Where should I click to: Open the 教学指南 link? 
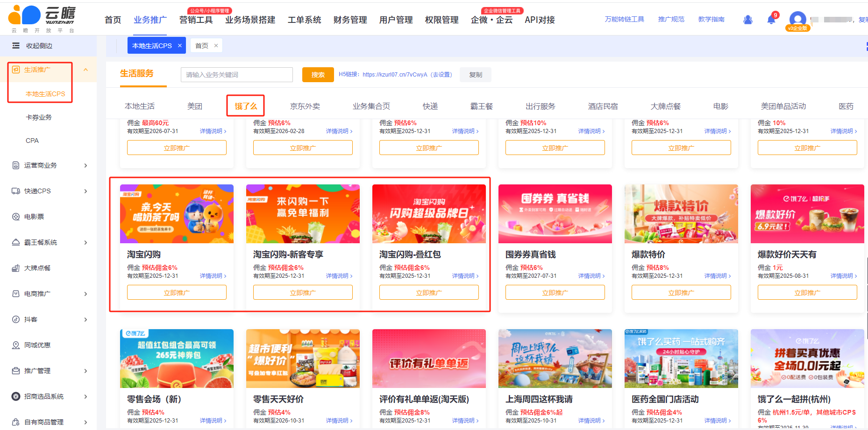(711, 19)
